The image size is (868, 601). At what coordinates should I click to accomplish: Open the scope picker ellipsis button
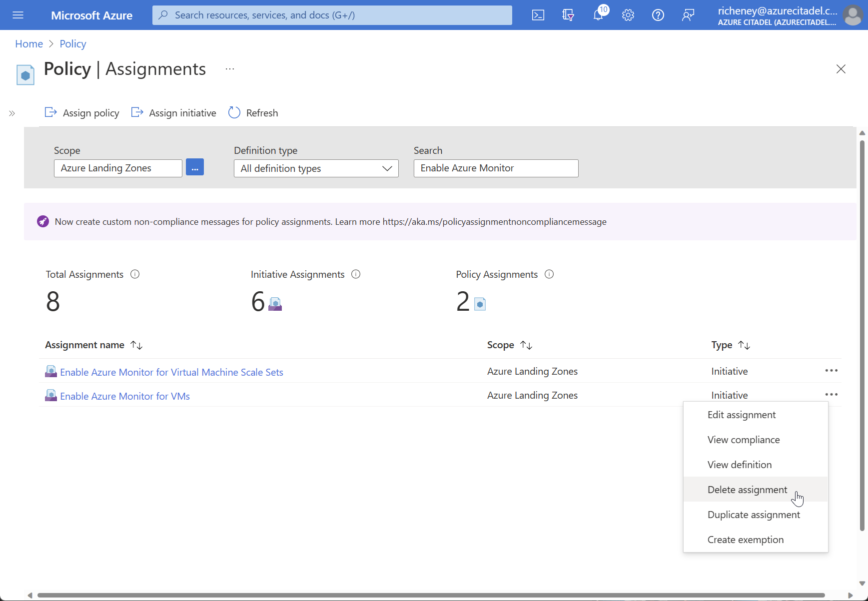[195, 167]
